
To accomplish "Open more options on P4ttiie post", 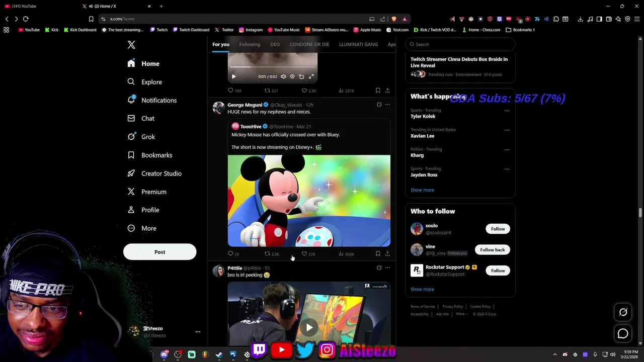I will (x=387, y=267).
